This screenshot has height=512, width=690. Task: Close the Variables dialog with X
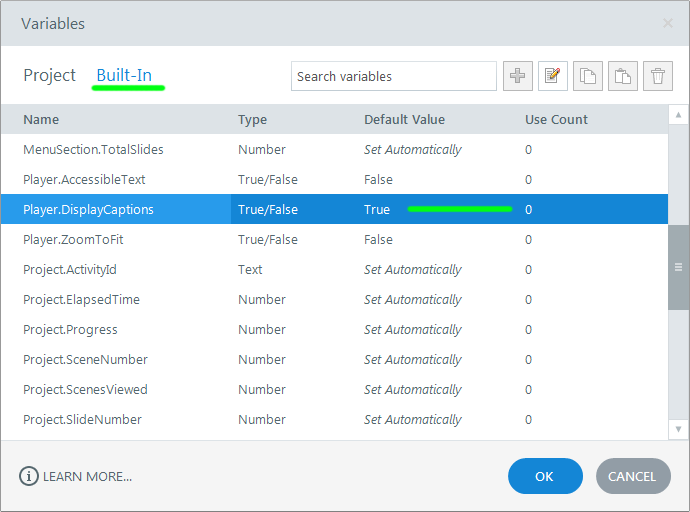668,23
